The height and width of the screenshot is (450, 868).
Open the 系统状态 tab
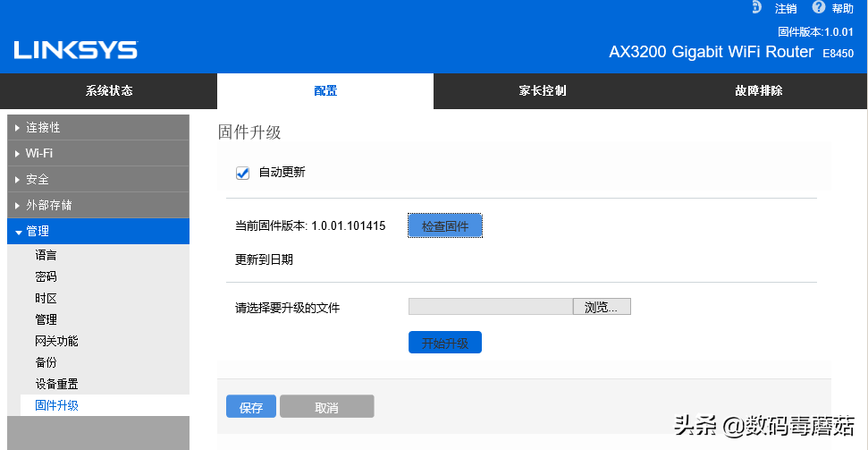108,91
